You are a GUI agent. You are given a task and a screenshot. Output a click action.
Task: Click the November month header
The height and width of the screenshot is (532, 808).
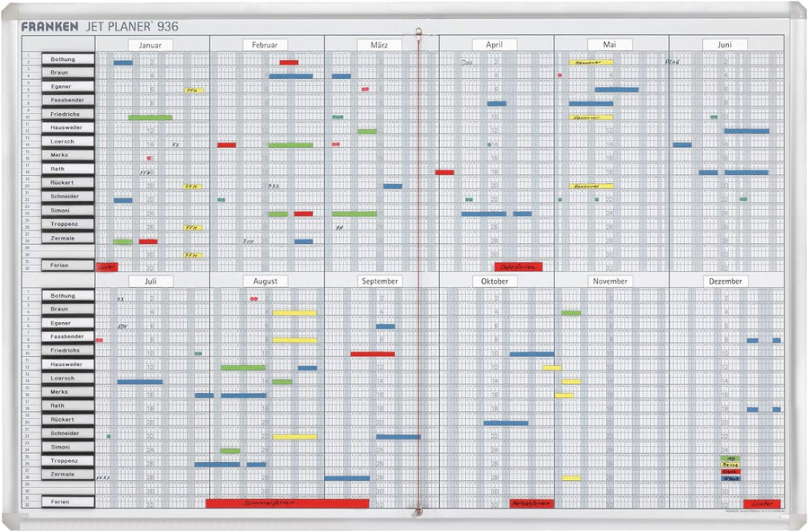[610, 282]
